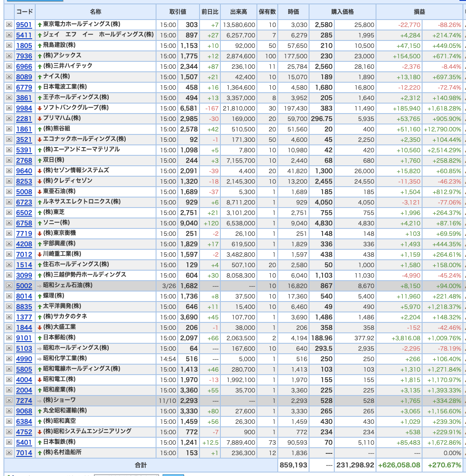This screenshot has width=466, height=476.
Task: Remove 6966 row via X icon
Action: click(x=9, y=67)
